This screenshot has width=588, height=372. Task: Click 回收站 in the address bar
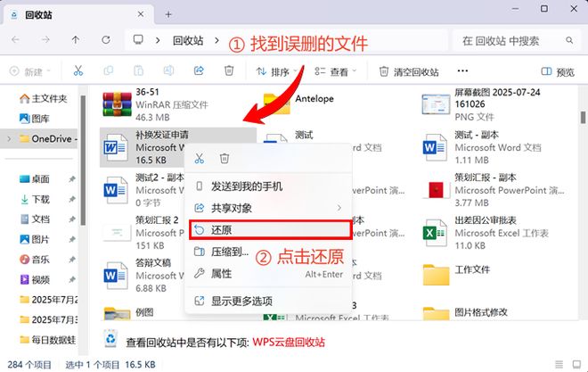tap(188, 40)
